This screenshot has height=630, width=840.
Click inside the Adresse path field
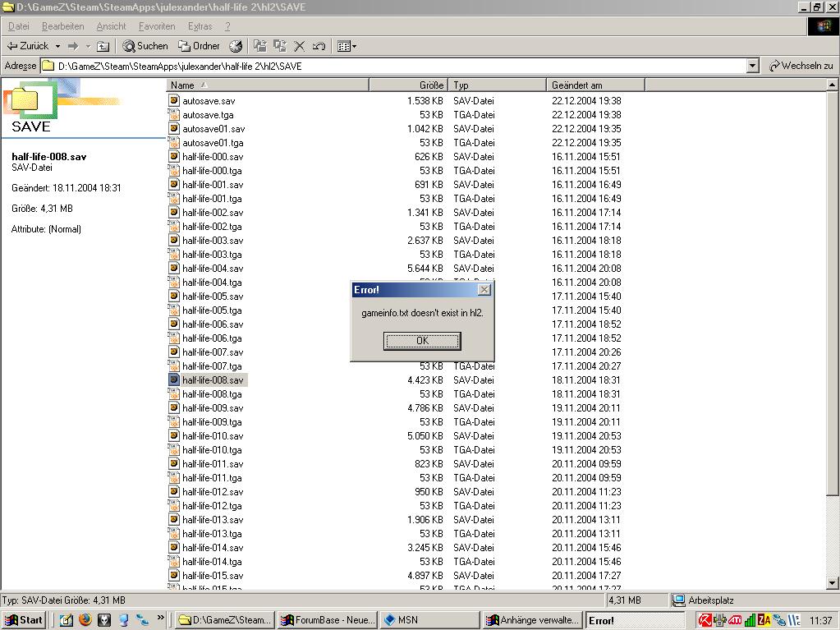pos(394,66)
